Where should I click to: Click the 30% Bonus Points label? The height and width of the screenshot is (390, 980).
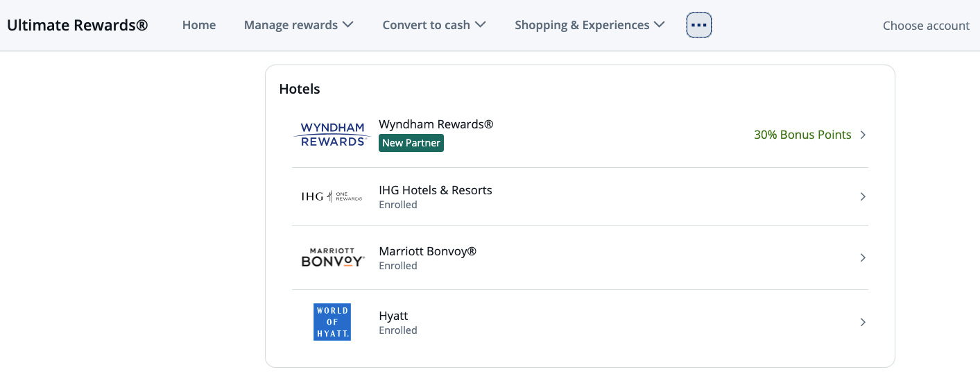(x=802, y=135)
